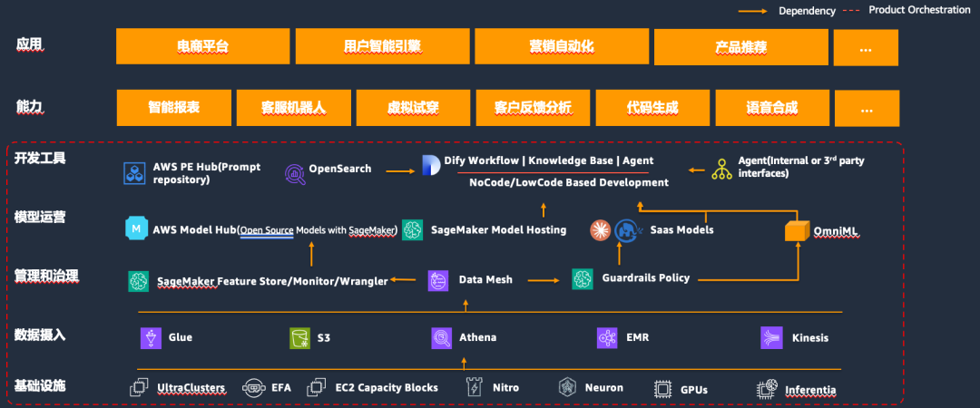Image resolution: width=980 pixels, height=408 pixels.
Task: Click the EC2 Capacity Blocks text
Action: click(x=387, y=387)
